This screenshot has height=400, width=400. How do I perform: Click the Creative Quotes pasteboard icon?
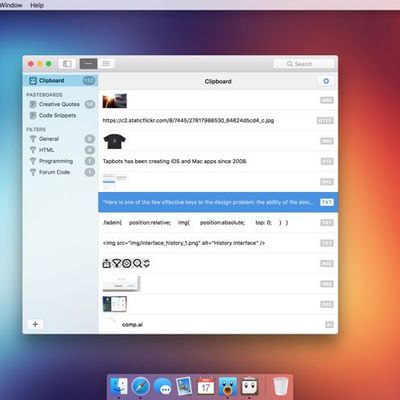click(33, 105)
